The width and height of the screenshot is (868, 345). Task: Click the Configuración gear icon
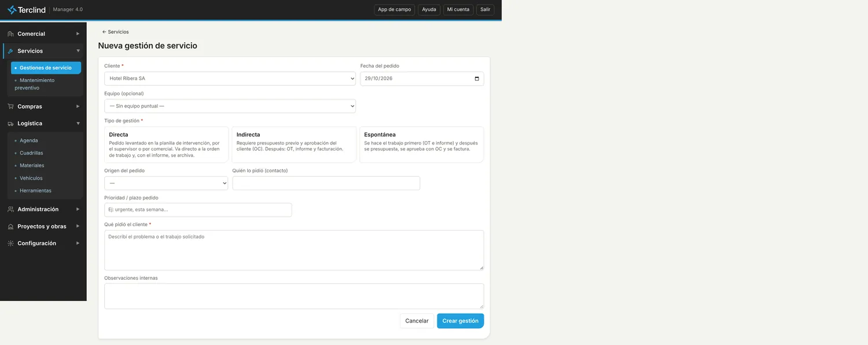(x=10, y=243)
